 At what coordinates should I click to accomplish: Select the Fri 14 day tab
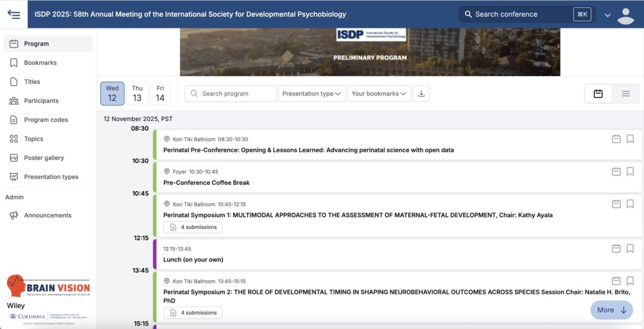pos(160,93)
